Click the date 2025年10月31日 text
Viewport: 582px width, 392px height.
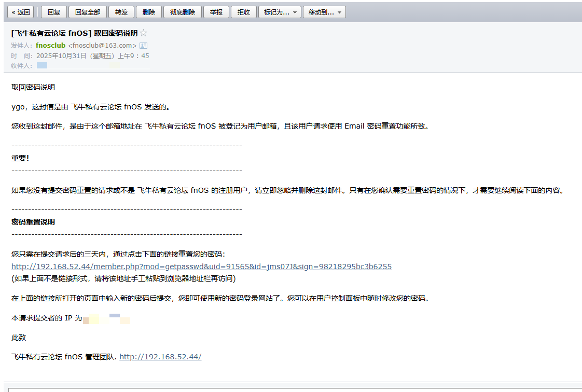(x=61, y=55)
